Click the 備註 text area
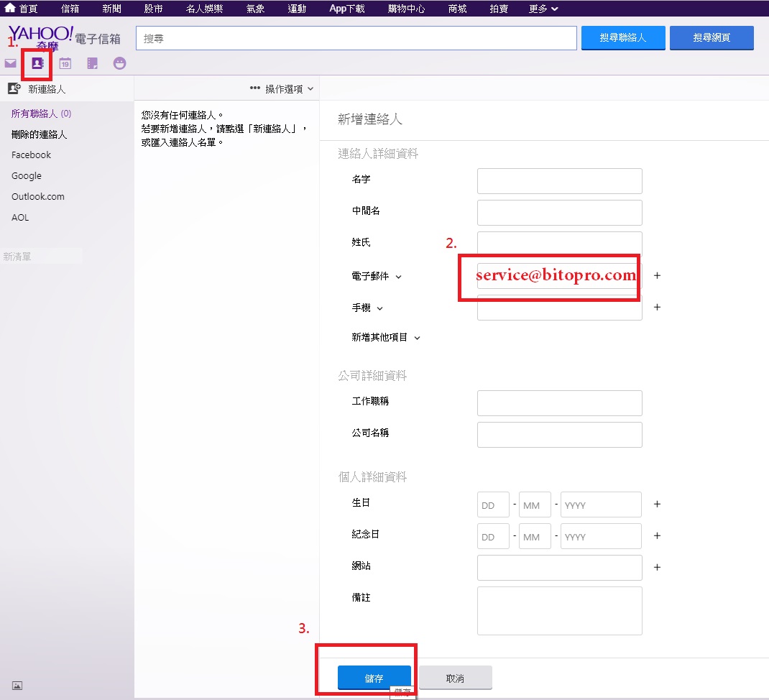769x700 pixels. click(x=560, y=611)
